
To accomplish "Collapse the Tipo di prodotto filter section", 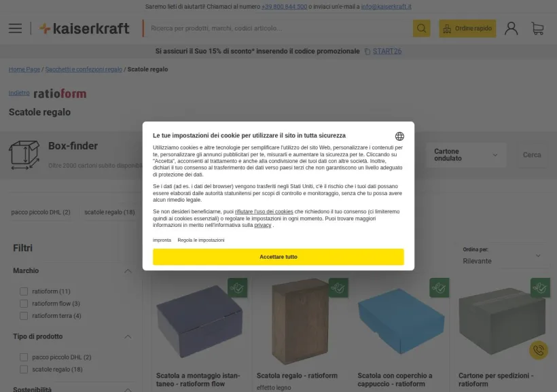I will pyautogui.click(x=128, y=336).
